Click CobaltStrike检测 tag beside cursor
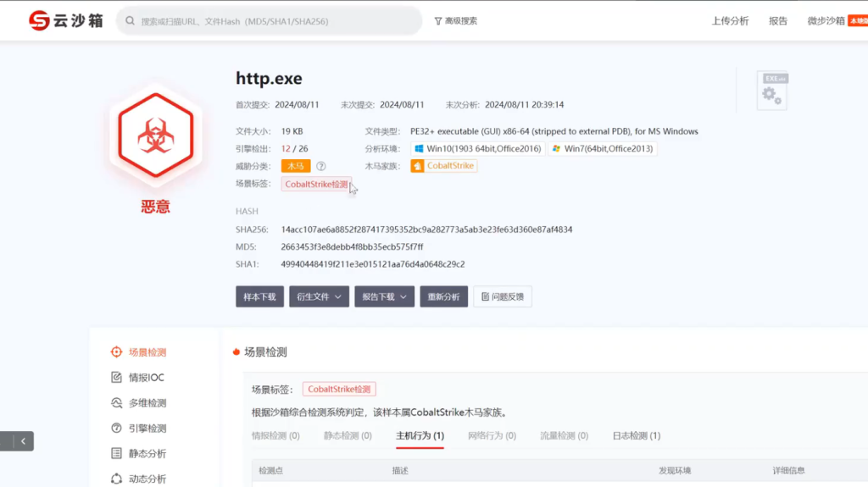Viewport: 868px width, 487px height. pyautogui.click(x=316, y=185)
